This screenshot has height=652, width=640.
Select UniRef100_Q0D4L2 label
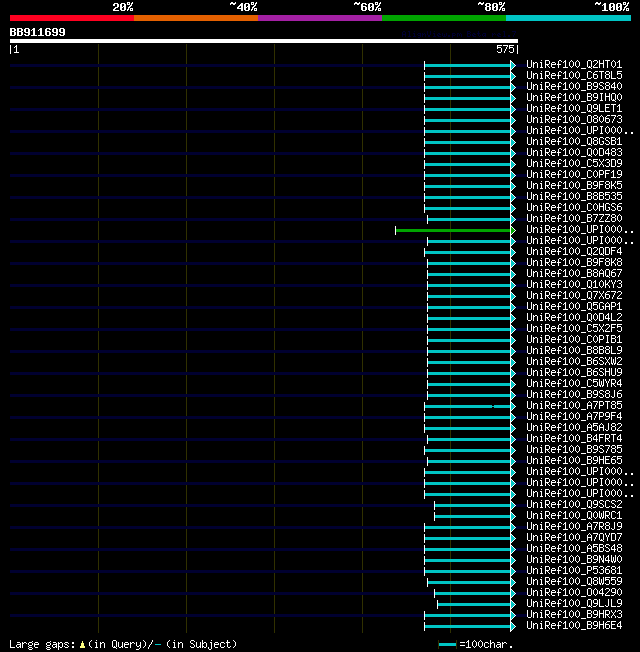click(574, 317)
